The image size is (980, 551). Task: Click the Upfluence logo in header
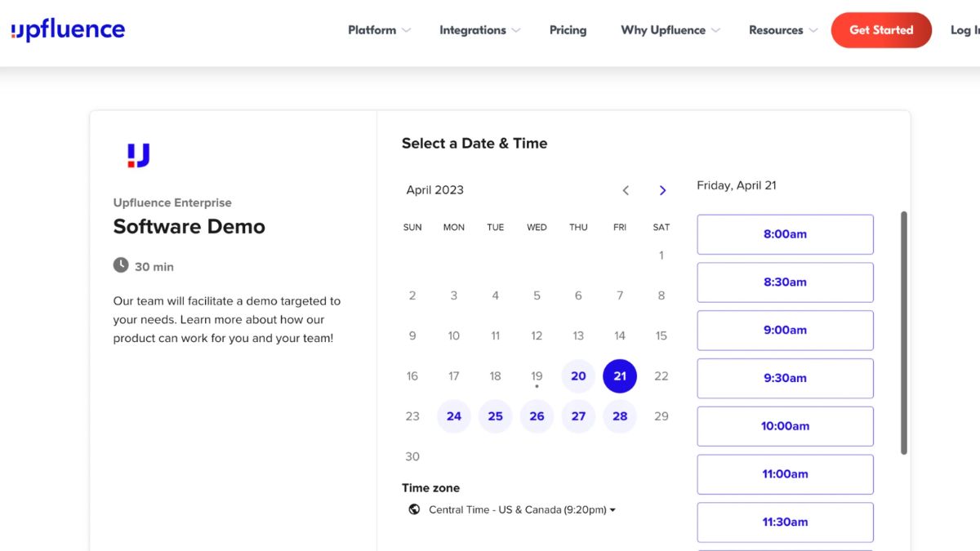click(68, 30)
